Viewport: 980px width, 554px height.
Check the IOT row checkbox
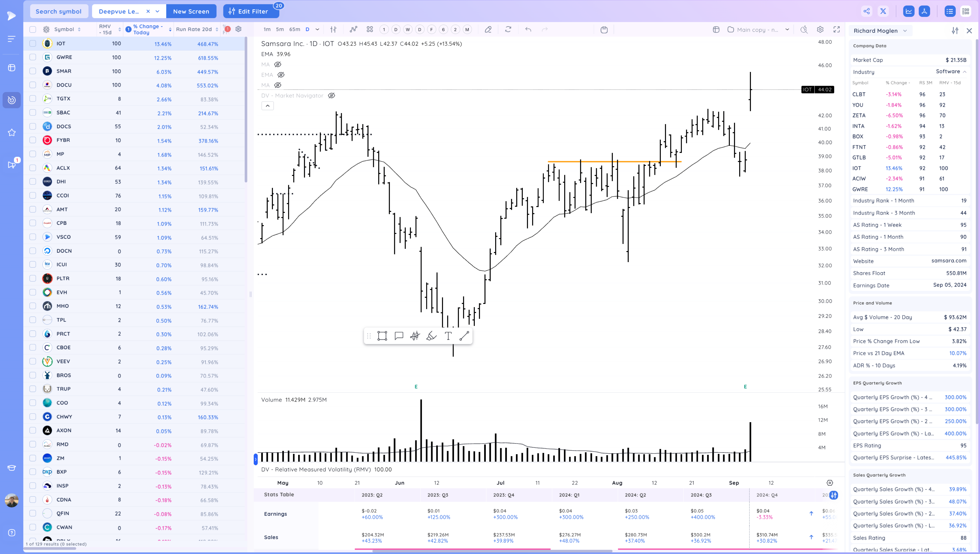tap(33, 43)
